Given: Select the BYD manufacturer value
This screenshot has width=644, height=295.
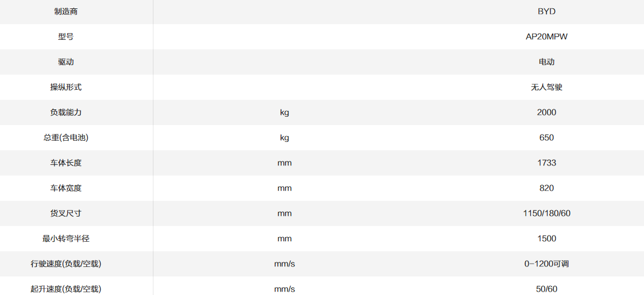Looking at the screenshot, I should [x=546, y=11].
